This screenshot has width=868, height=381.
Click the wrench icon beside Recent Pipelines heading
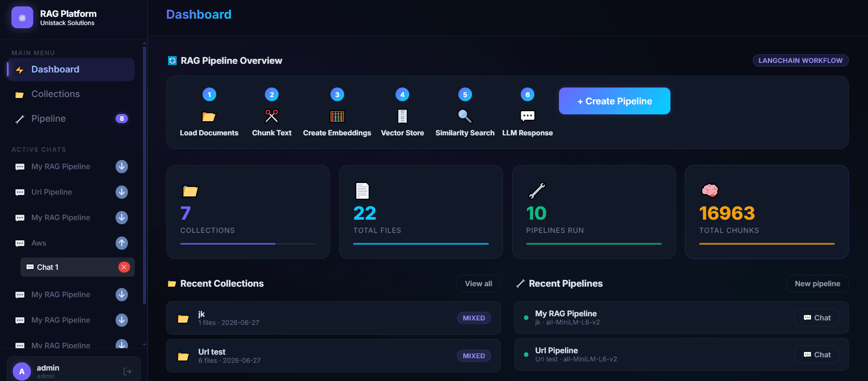click(521, 283)
